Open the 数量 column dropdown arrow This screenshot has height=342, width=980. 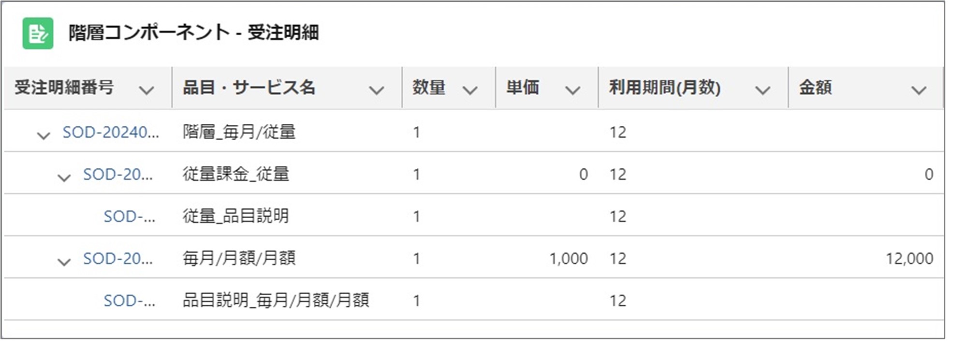point(470,90)
